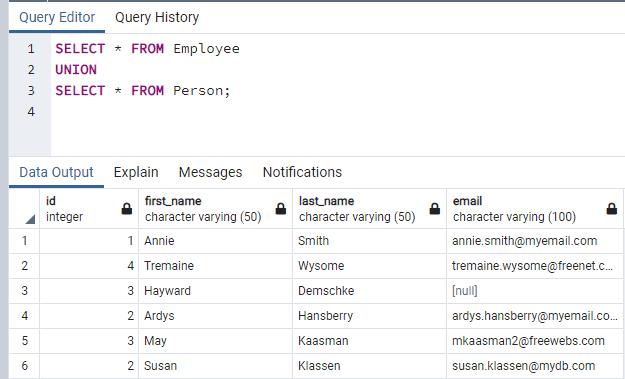This screenshot has width=625, height=379.
Task: Click lock icon in id column header
Action: 127,208
